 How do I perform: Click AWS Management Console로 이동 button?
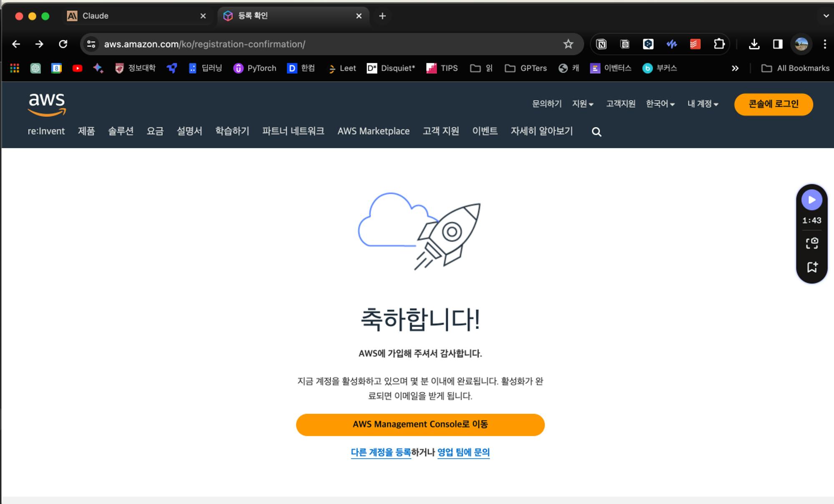[420, 424]
